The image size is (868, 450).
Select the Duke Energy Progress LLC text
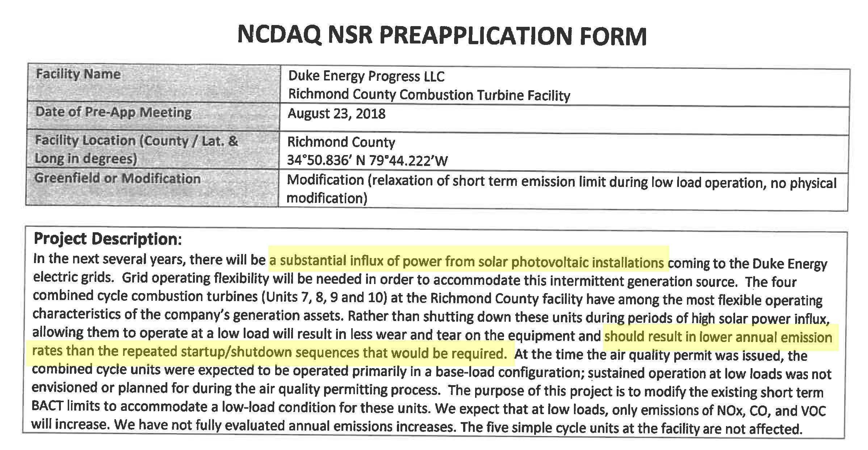(366, 76)
